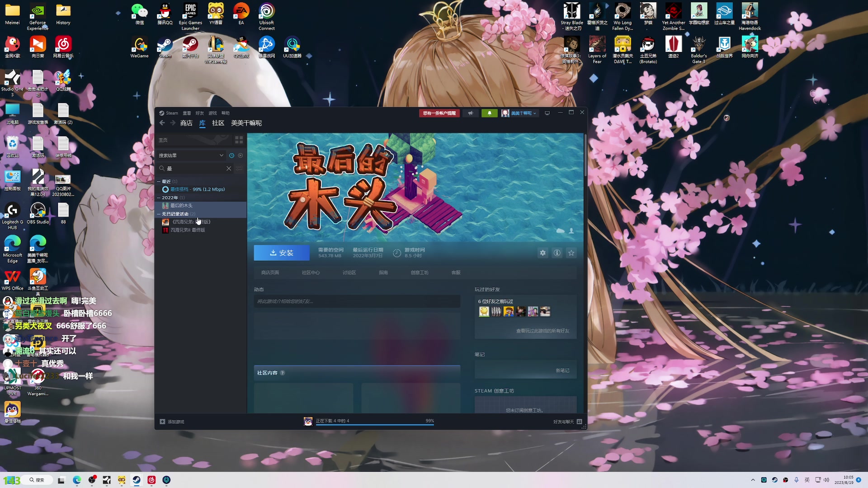
Task: Open the Steam menu
Action: click(169, 113)
